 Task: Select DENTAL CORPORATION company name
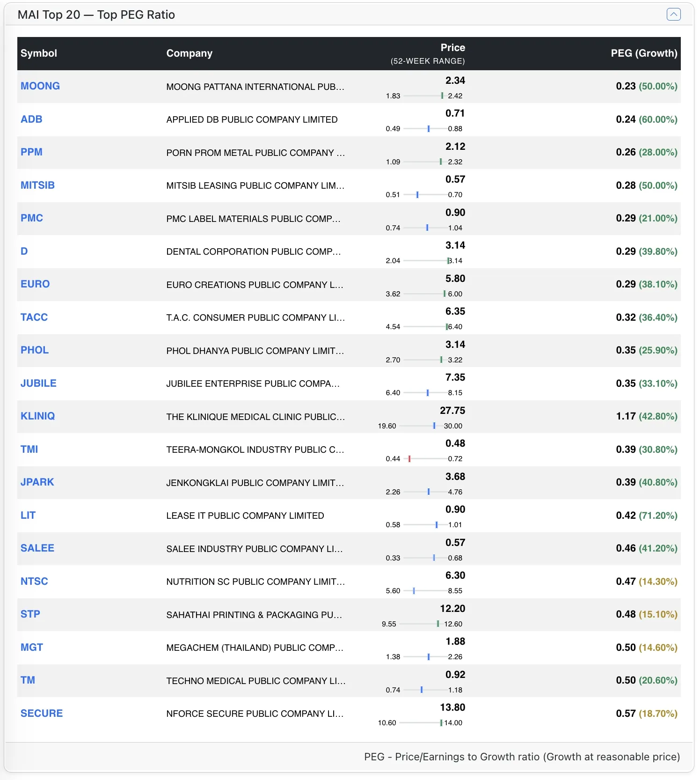click(x=254, y=252)
